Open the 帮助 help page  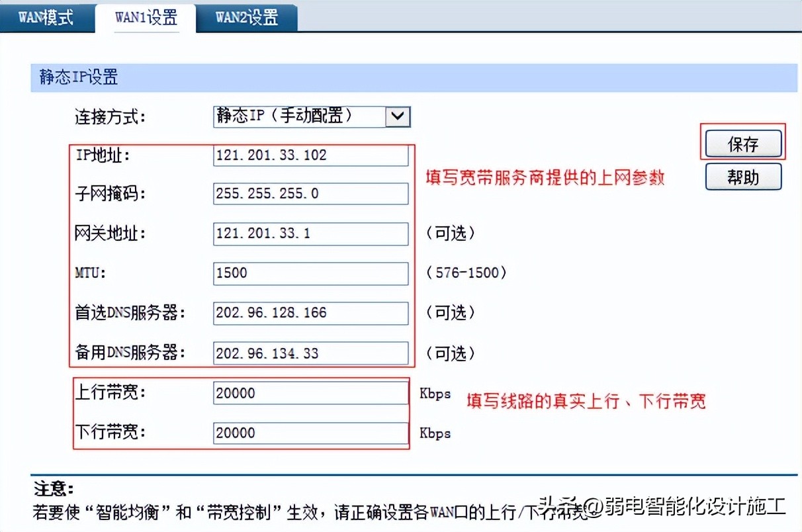742,177
